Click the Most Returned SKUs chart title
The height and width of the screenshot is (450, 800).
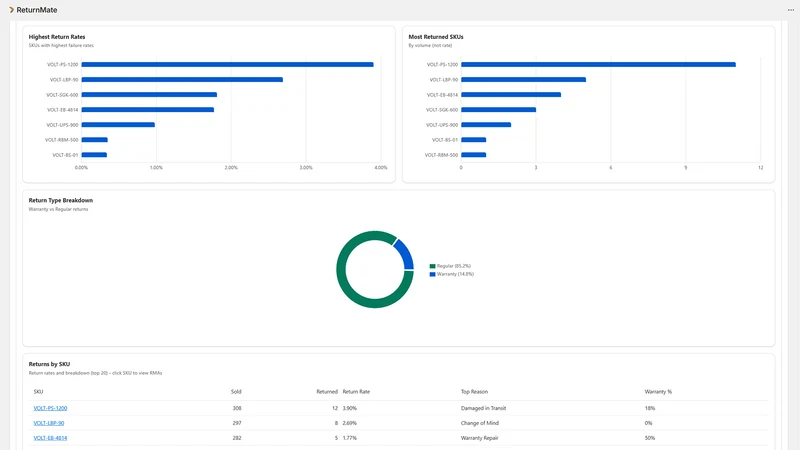pyautogui.click(x=436, y=37)
